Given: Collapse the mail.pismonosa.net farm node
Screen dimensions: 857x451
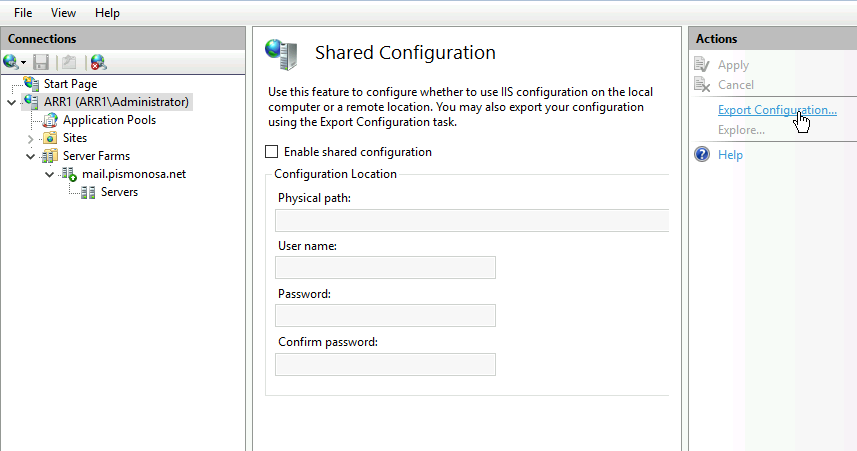Looking at the screenshot, I should click(50, 174).
